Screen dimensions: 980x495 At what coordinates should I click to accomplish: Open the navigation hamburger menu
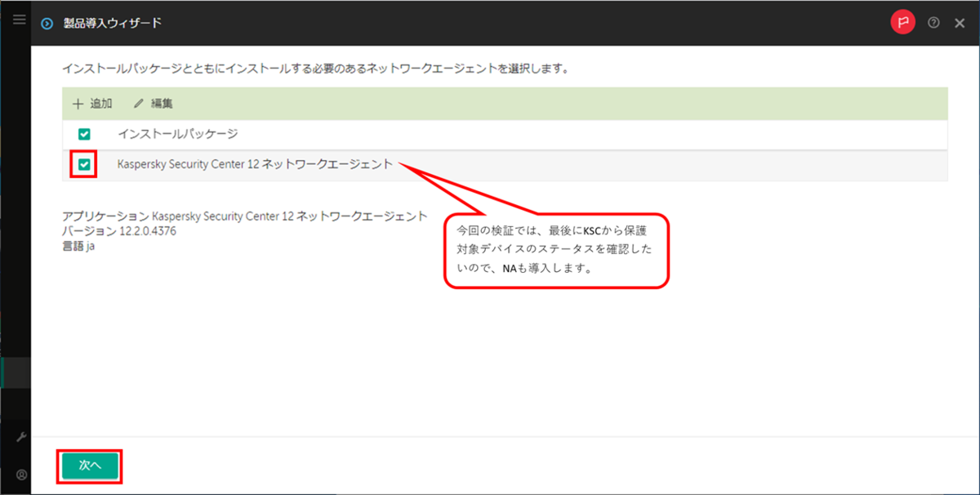pos(19,20)
